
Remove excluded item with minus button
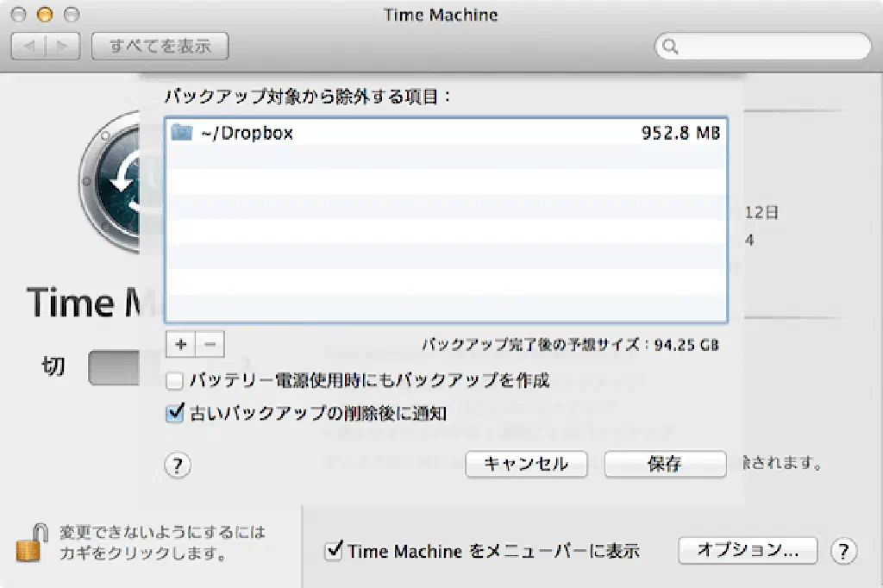click(x=210, y=344)
